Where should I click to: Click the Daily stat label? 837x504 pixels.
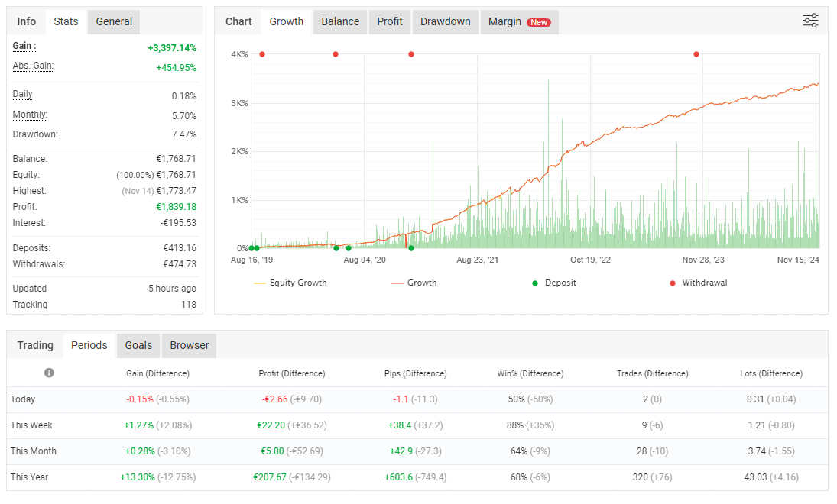coord(23,94)
